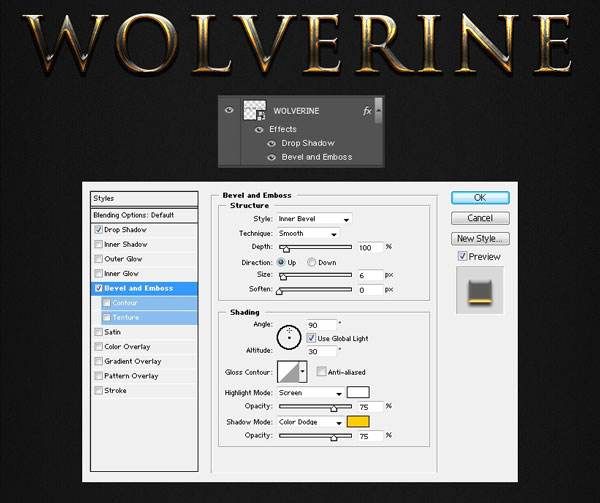The height and width of the screenshot is (503, 600).
Task: Click the Depth slider handle
Action: click(x=286, y=249)
